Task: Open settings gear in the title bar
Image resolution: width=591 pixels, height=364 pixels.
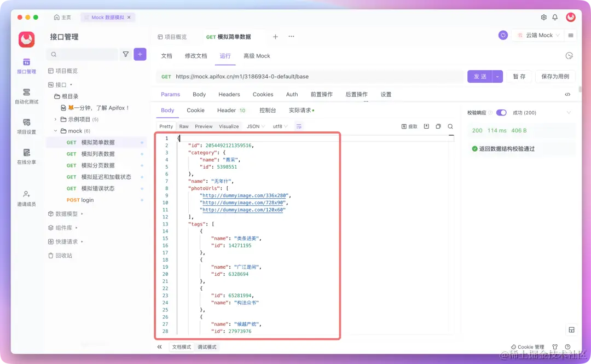Action: point(543,18)
